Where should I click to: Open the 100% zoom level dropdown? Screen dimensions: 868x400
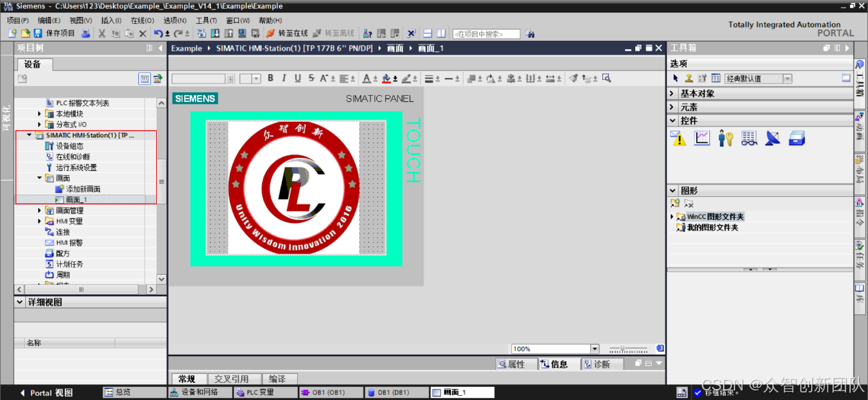point(594,349)
